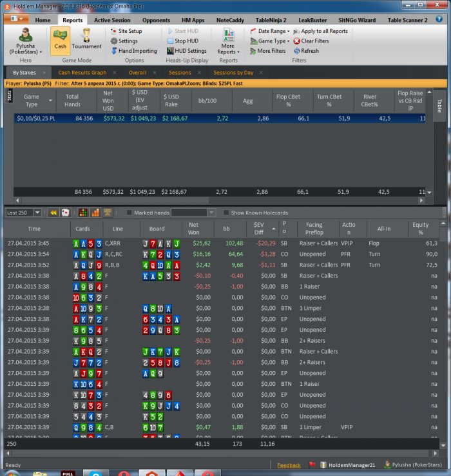
Task: Open Opponents ribbon tab
Action: coord(156,20)
